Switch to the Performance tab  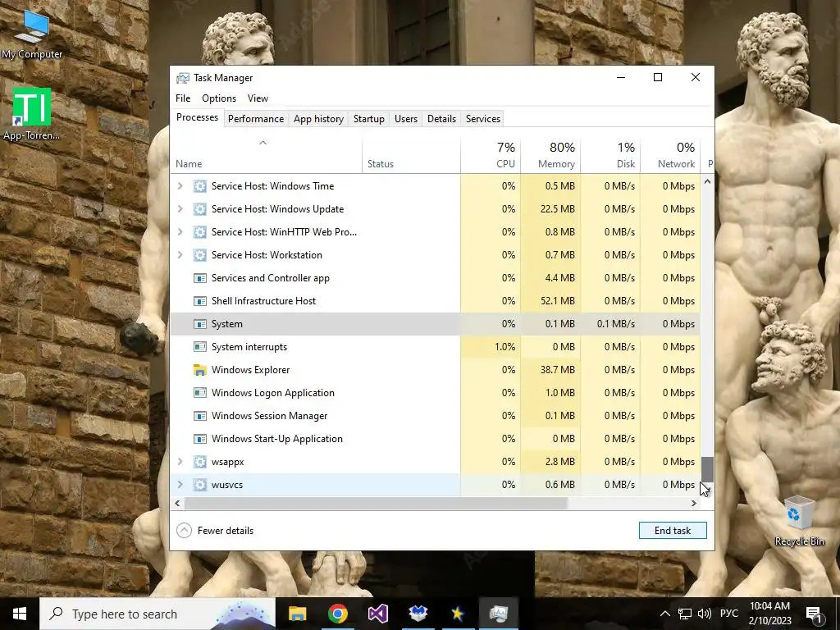pyautogui.click(x=256, y=119)
